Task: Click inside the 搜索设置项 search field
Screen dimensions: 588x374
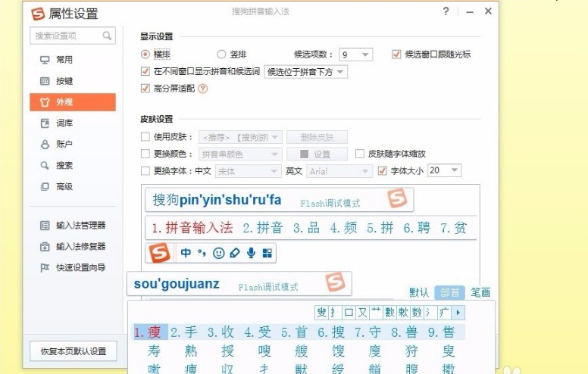Action: pos(73,36)
